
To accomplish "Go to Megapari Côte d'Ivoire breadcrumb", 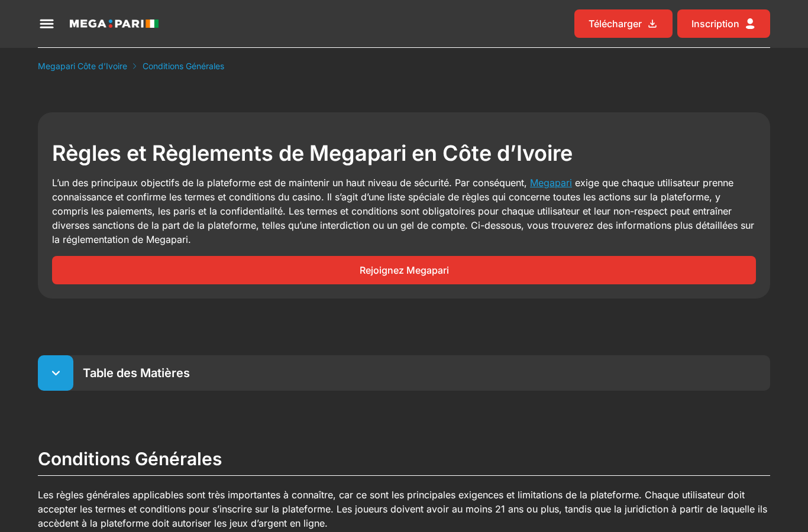I will coord(82,66).
